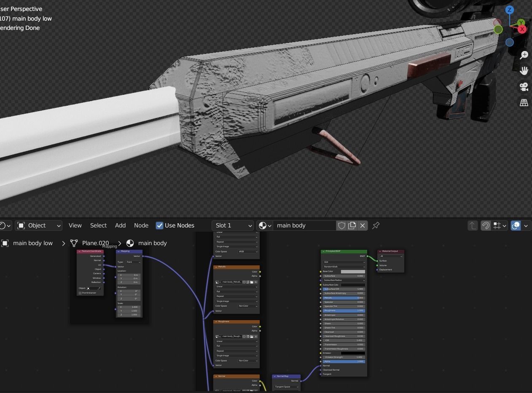This screenshot has width=532, height=393.
Task: Click the Alpha slider in Principled BSDF
Action: [x=344, y=361]
